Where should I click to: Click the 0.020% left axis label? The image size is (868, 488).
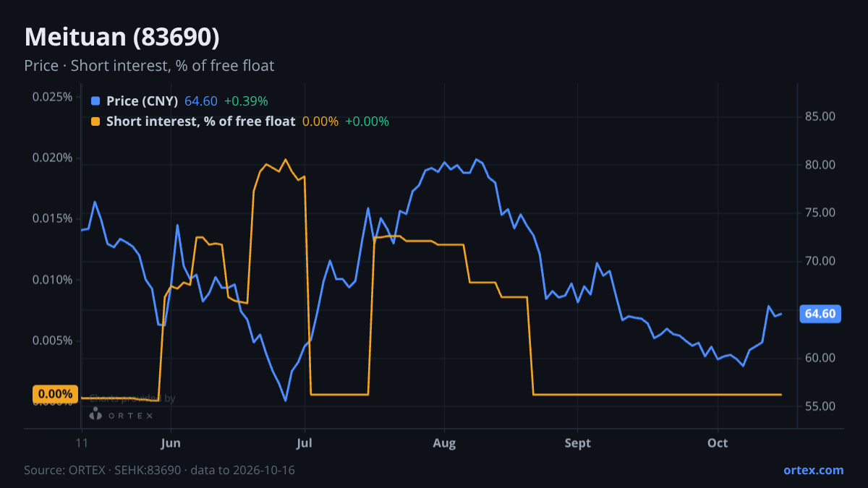[x=52, y=158]
